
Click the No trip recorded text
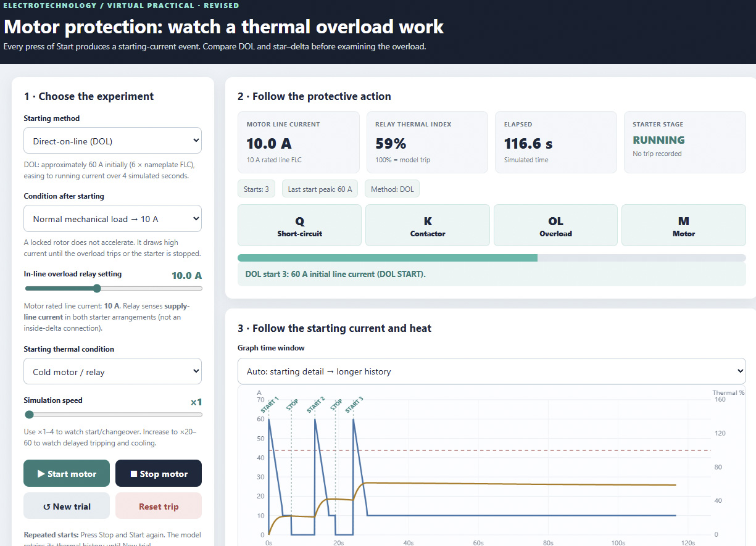pos(657,154)
